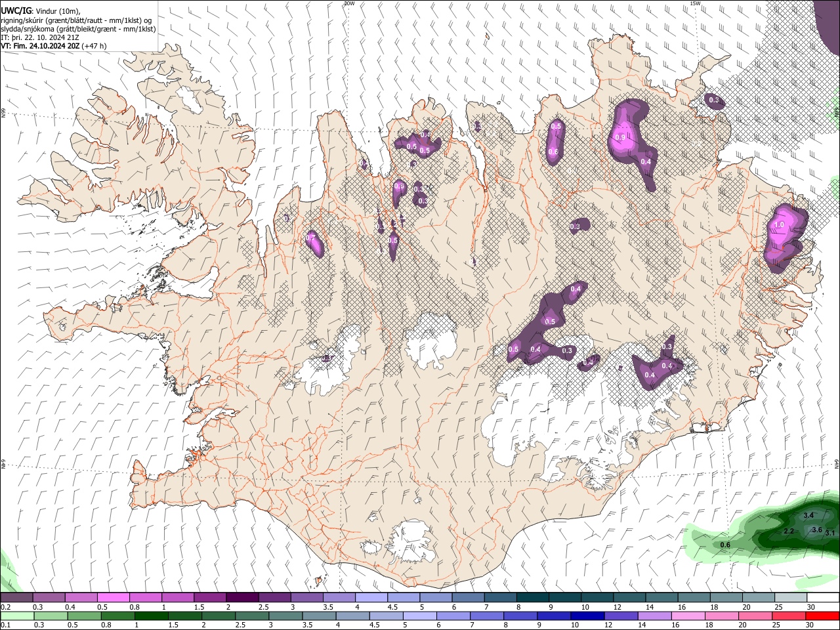The width and height of the screenshot is (840, 630).
Task: Click the dark teal snow swatch labeled 8
Action: pyautogui.click(x=533, y=598)
